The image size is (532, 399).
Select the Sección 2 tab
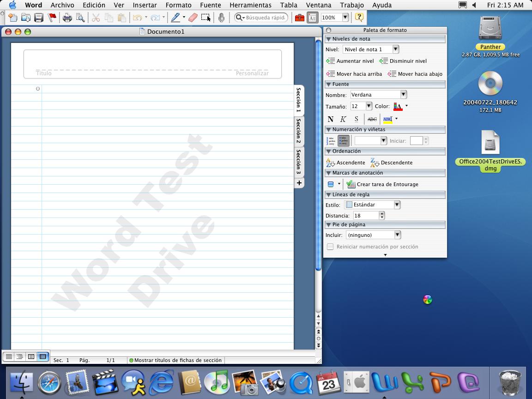click(x=299, y=131)
